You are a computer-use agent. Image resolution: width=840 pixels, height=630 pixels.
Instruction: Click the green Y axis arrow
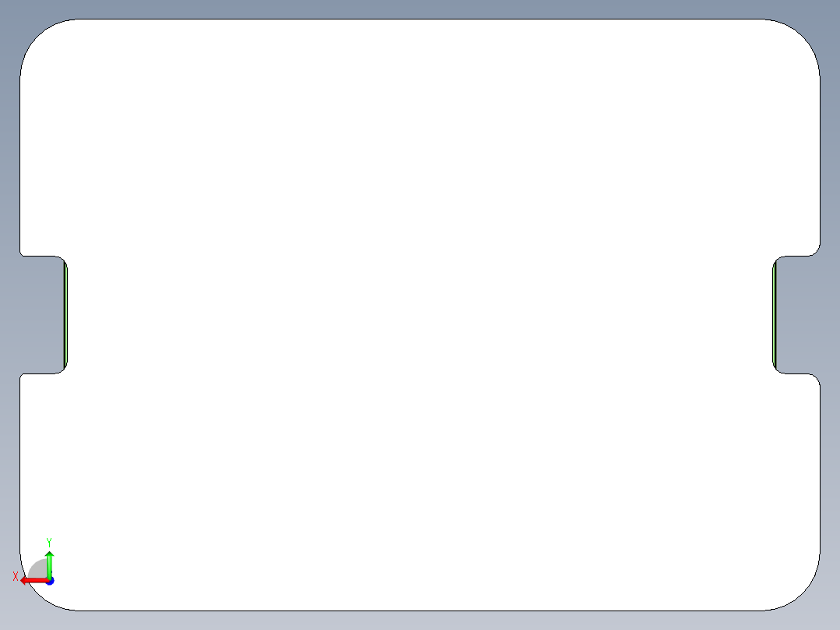click(50, 565)
